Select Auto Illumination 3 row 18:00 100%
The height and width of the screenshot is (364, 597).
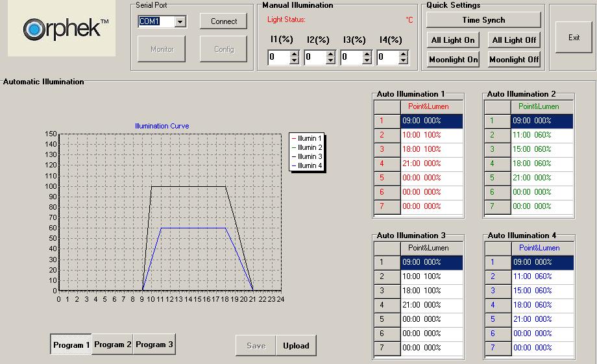coord(432,291)
